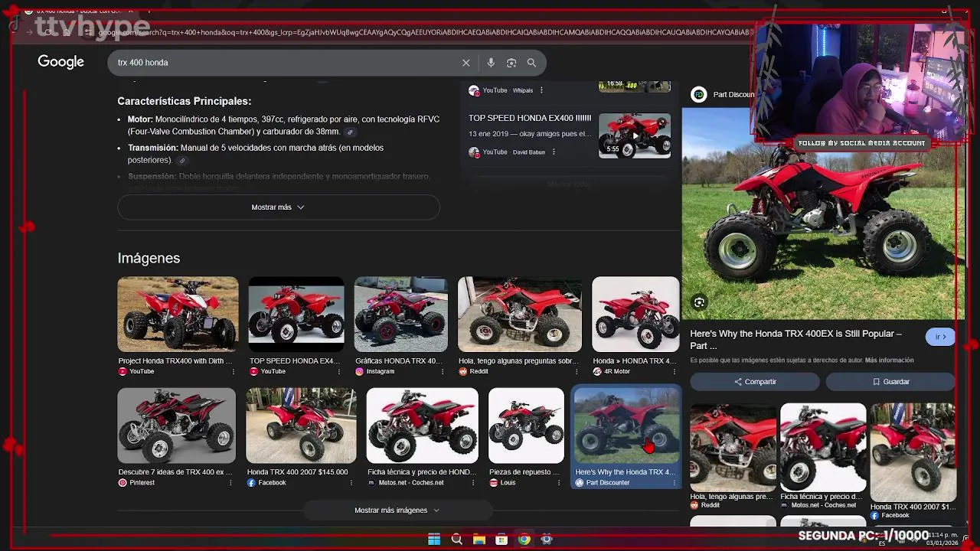
Task: Open Google Lens image search icon
Action: pos(511,63)
